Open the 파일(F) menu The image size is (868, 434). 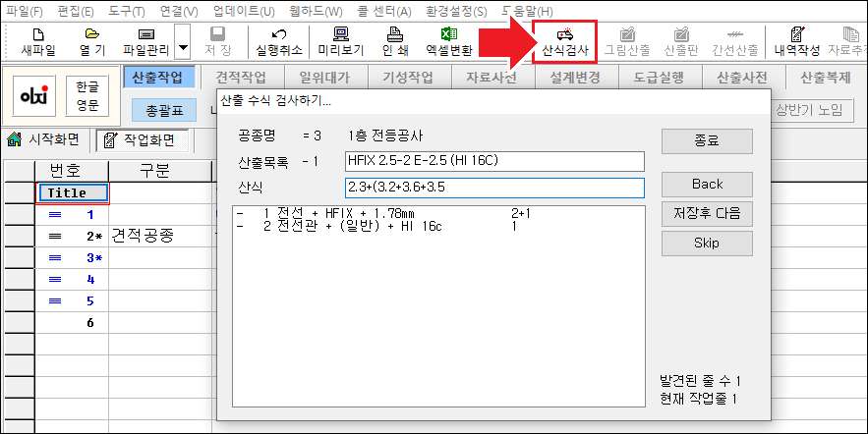(x=24, y=11)
